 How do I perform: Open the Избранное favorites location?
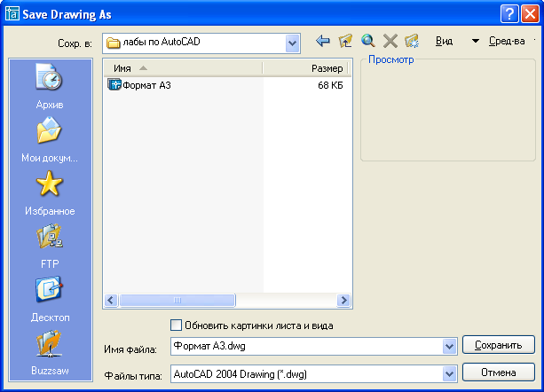pos(50,193)
